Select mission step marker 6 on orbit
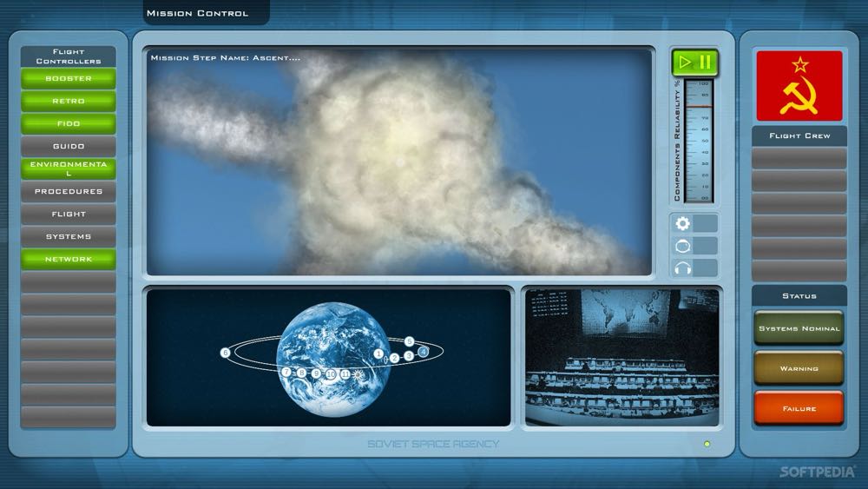The height and width of the screenshot is (489, 868). 226,353
